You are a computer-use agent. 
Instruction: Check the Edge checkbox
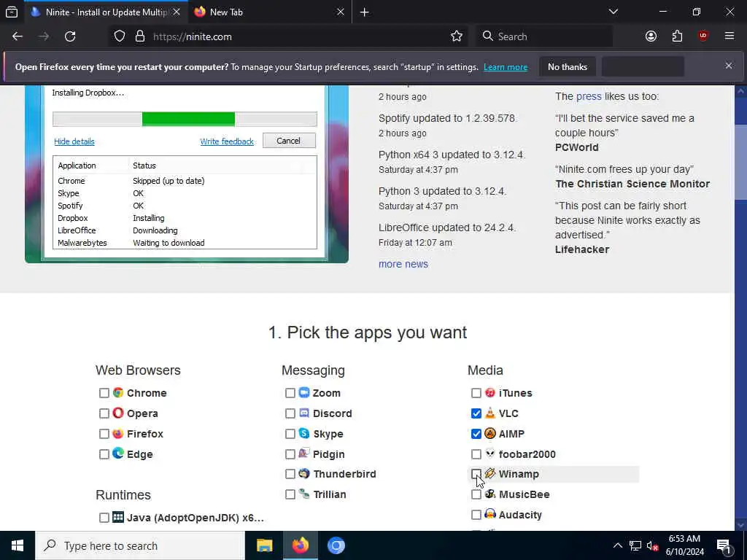[104, 454]
